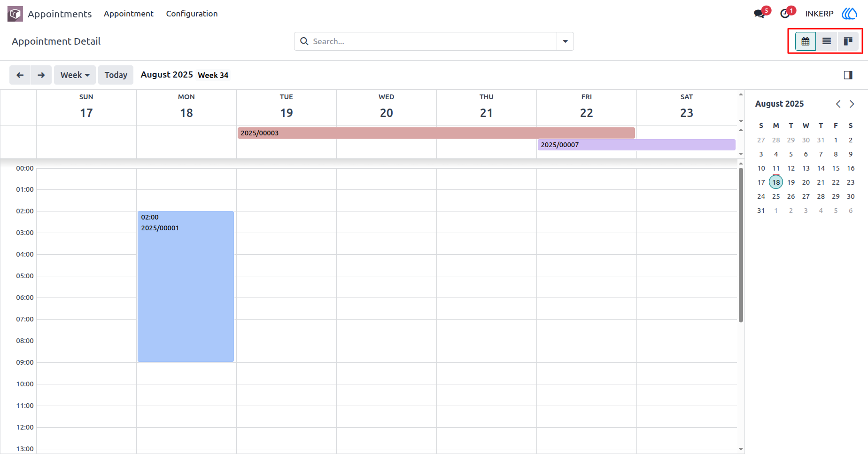
Task: Focus the Search input field
Action: click(432, 41)
